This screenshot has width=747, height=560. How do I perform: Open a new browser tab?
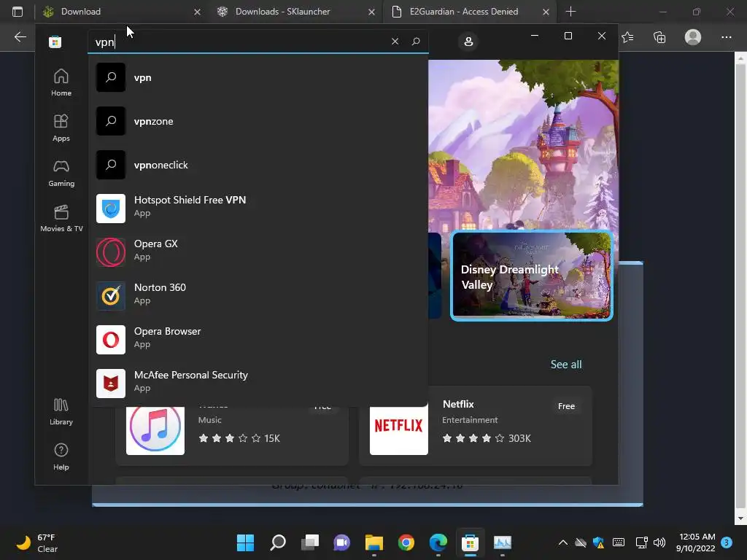point(570,12)
